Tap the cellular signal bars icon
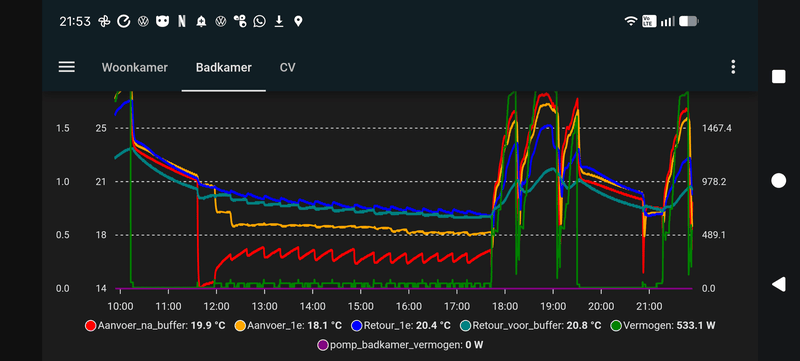Image resolution: width=800 pixels, height=361 pixels. coord(667,21)
